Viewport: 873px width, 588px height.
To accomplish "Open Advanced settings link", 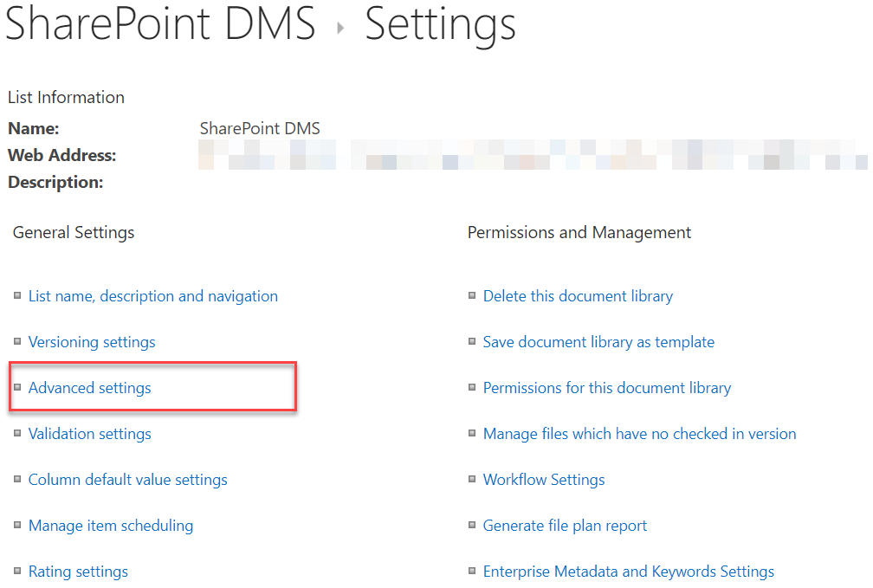I will point(90,388).
